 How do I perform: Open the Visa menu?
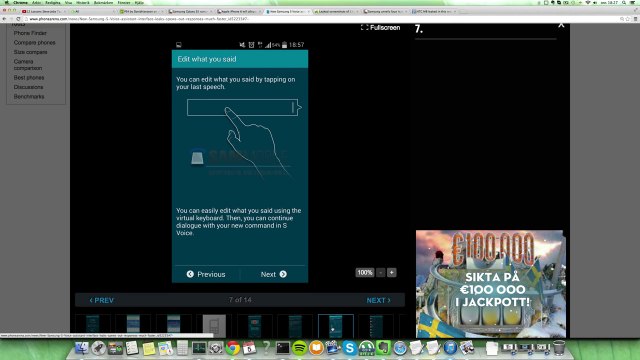coord(68,2)
